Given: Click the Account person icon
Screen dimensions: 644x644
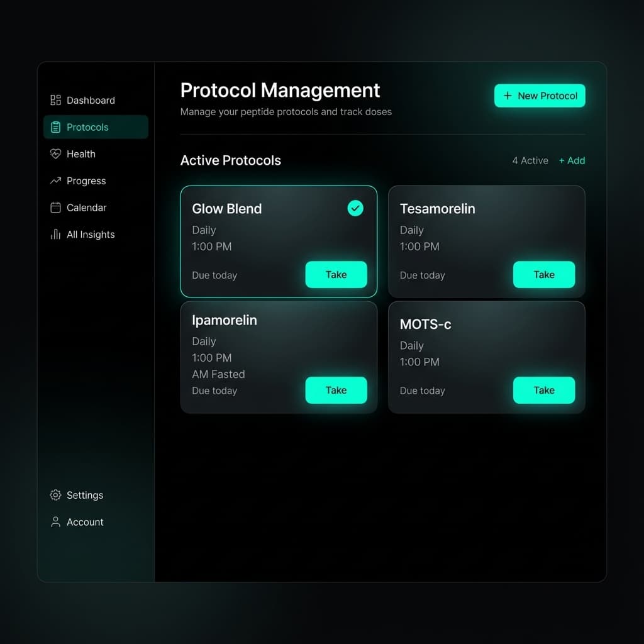Looking at the screenshot, I should pyautogui.click(x=55, y=522).
